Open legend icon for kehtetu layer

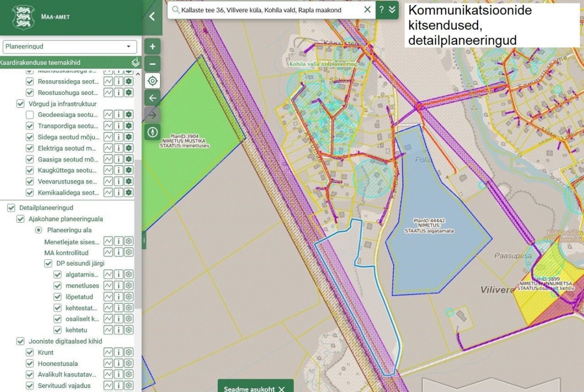(108, 330)
